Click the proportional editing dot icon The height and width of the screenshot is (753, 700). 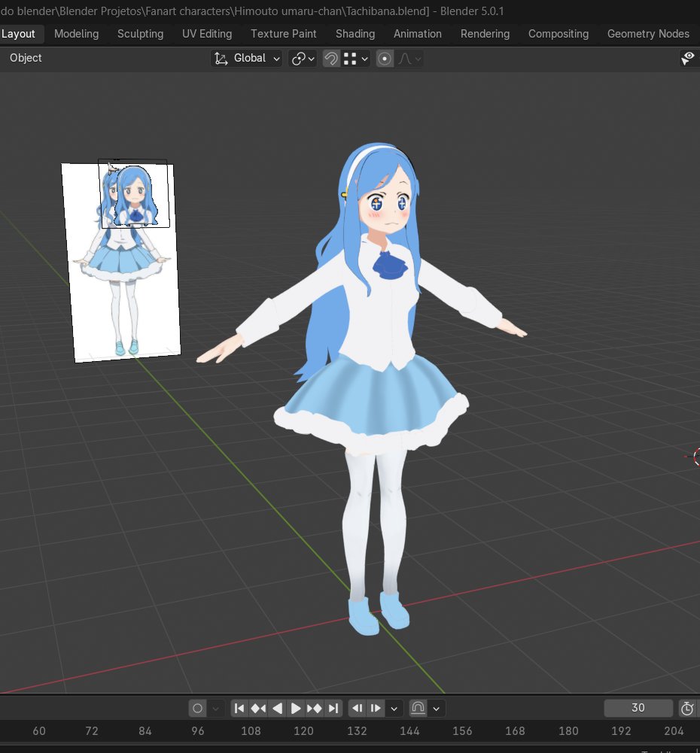(385, 58)
